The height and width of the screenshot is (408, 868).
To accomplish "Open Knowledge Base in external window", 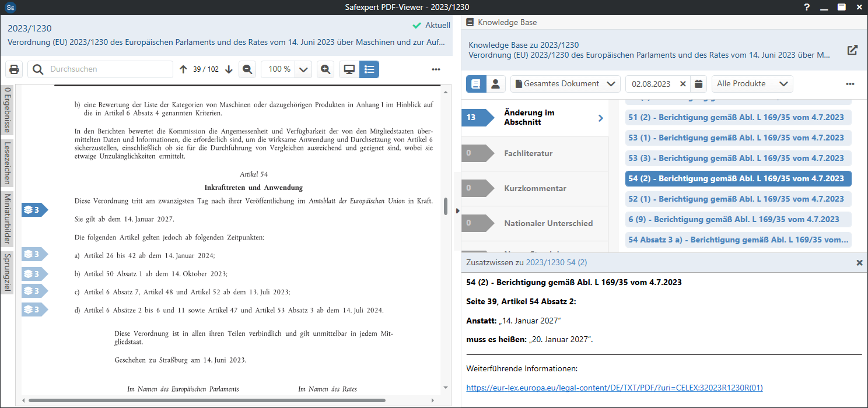I will 852,50.
